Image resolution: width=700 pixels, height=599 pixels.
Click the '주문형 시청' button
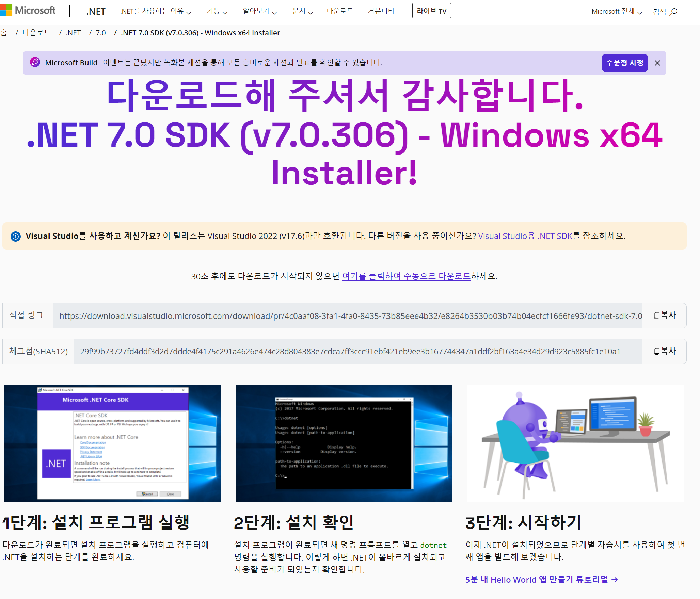[x=624, y=63]
